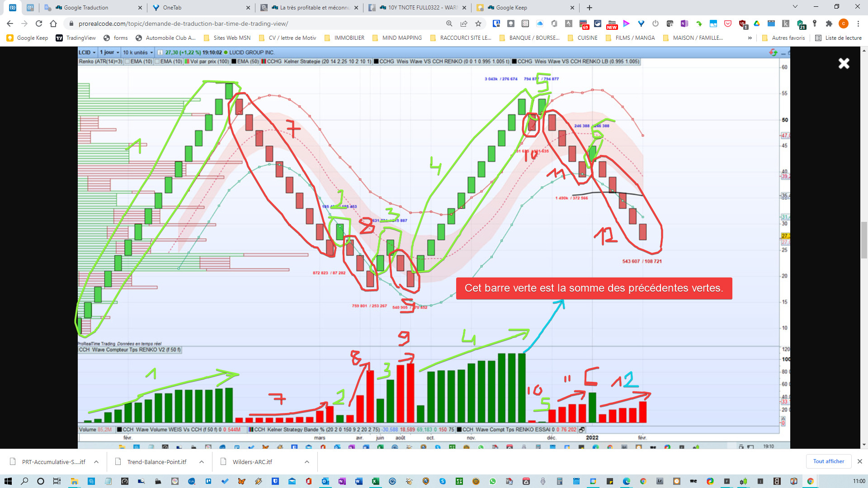Open the OneNote Web Clipper extension
Image resolution: width=868 pixels, height=488 pixels.
684,23
